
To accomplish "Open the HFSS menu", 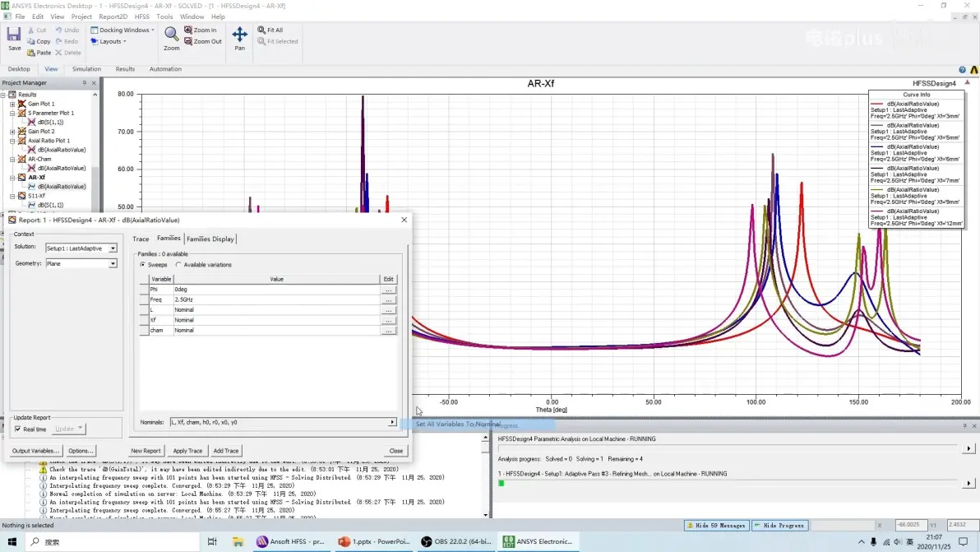I will [142, 17].
